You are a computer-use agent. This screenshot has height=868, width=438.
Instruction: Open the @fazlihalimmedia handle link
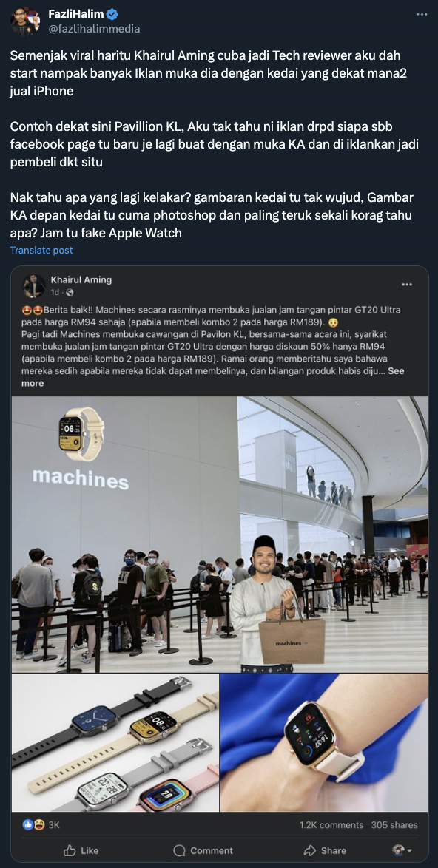94,28
